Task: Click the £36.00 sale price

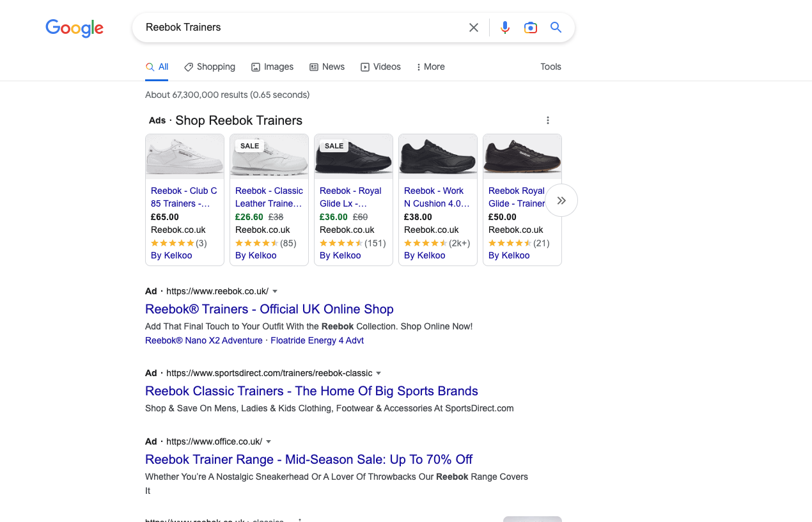Action: 334,217
